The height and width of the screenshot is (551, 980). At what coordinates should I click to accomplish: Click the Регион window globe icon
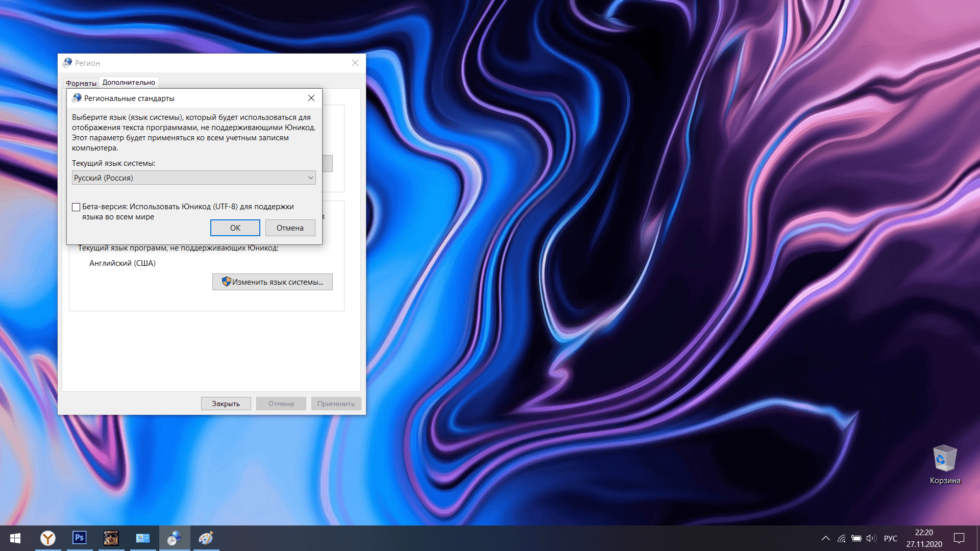(67, 63)
